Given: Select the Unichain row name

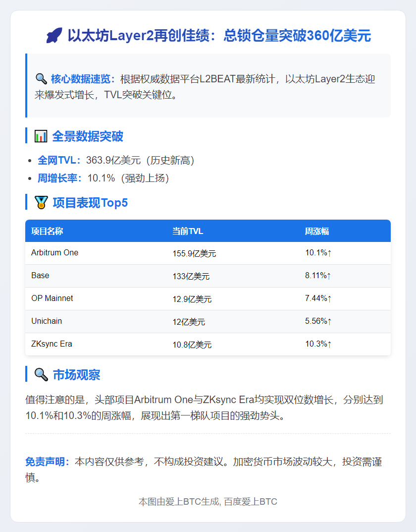Looking at the screenshot, I should click(47, 321).
